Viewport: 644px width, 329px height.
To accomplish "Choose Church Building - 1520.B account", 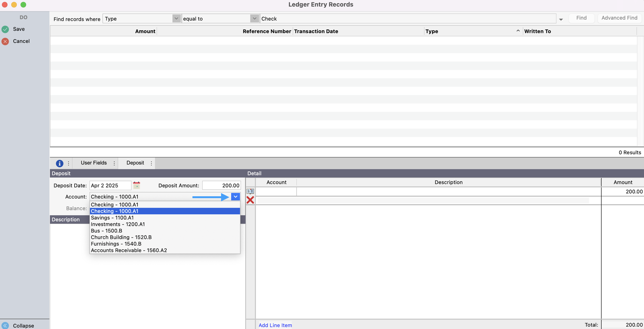I will 121,237.
